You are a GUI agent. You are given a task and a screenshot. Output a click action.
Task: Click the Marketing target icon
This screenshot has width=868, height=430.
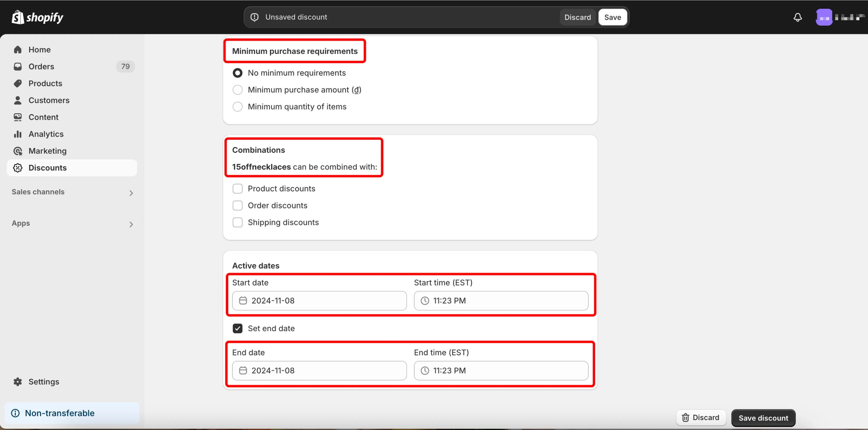click(17, 151)
